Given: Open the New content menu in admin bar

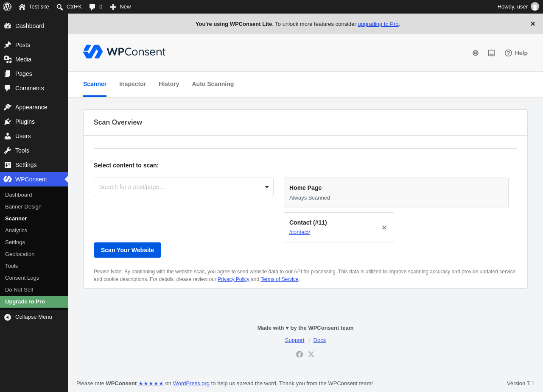Looking at the screenshot, I should (x=120, y=7).
